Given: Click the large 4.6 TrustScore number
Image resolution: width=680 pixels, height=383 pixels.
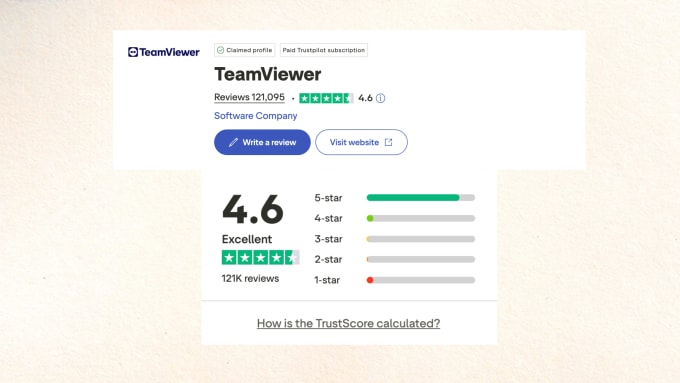Looking at the screenshot, I should click(253, 210).
